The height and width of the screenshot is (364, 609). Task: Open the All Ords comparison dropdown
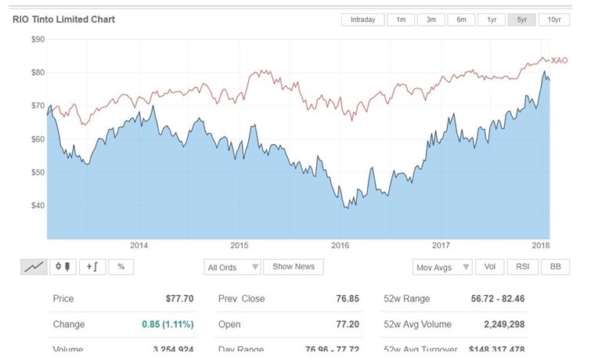232,267
